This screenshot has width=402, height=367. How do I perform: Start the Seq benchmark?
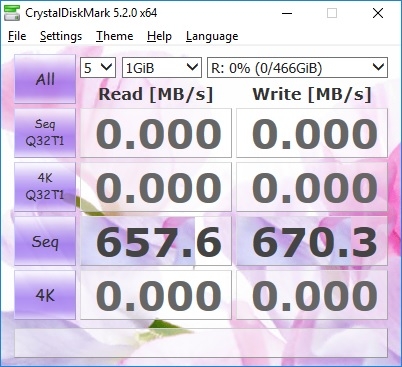pyautogui.click(x=45, y=241)
